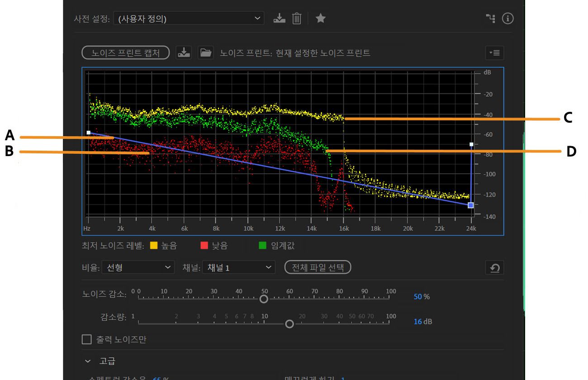This screenshot has width=588, height=380.
Task: Open the 비율 dropdown showing 선형
Action: 138,268
